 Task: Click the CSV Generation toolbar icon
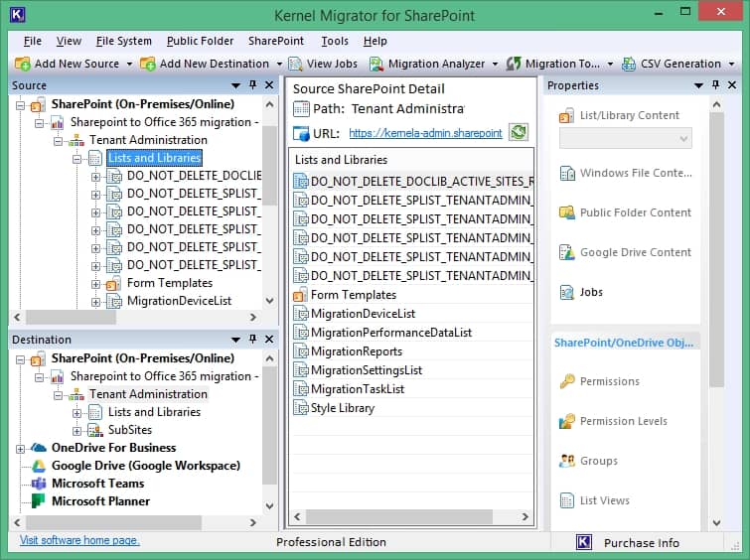tap(629, 64)
